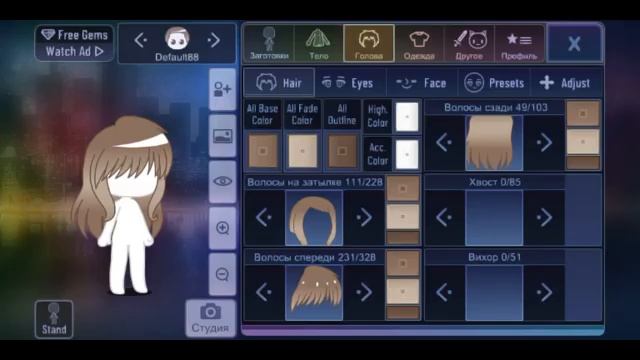
Task: Select Волосы сзади fade color swatch
Action: pyautogui.click(x=583, y=142)
